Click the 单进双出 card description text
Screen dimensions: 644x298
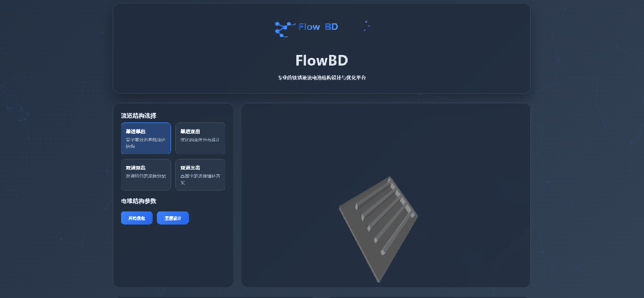[x=200, y=140]
